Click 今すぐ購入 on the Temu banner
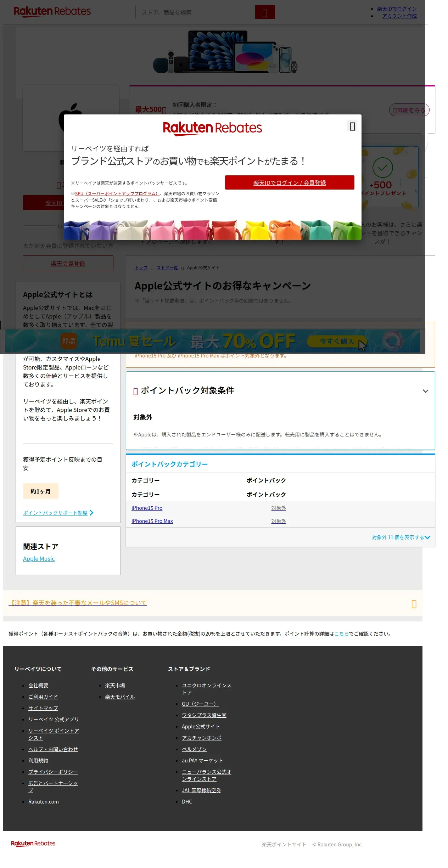448x868 pixels. (x=337, y=341)
